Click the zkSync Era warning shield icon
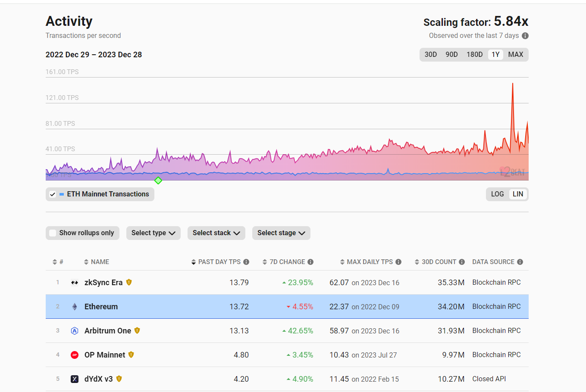 pos(129,282)
